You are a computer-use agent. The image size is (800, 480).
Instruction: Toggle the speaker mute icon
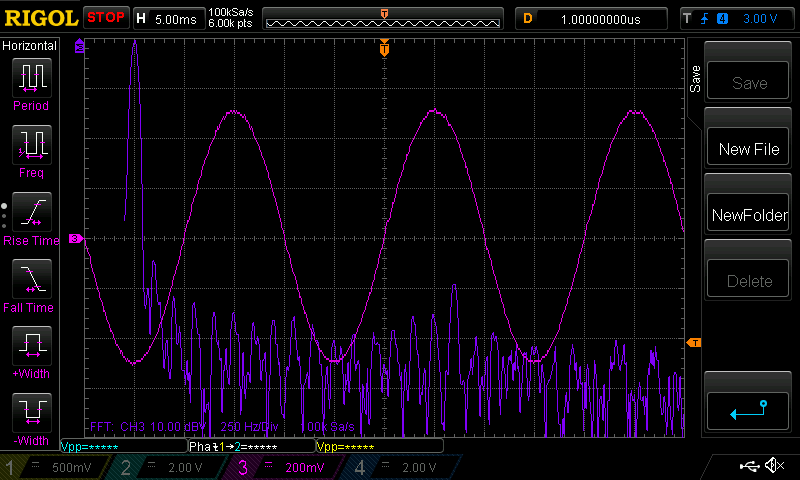point(773,466)
